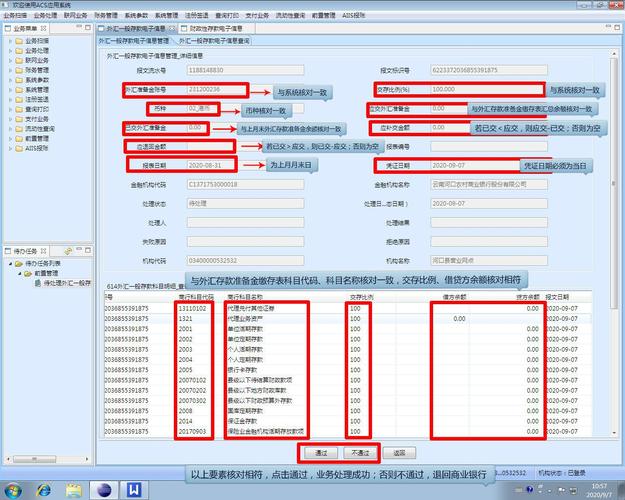Screen dimensions: 625x500
Task: Click the 注册签退 folder icon
Action: coord(19,100)
